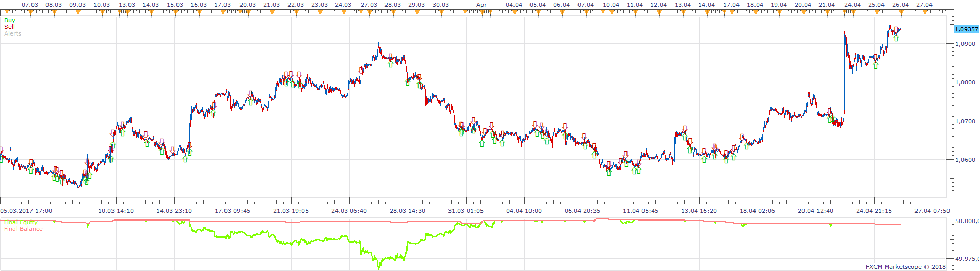Image resolution: width=980 pixels, height=271 pixels.
Task: Click the 30.03 day label
Action: pyautogui.click(x=440, y=5)
